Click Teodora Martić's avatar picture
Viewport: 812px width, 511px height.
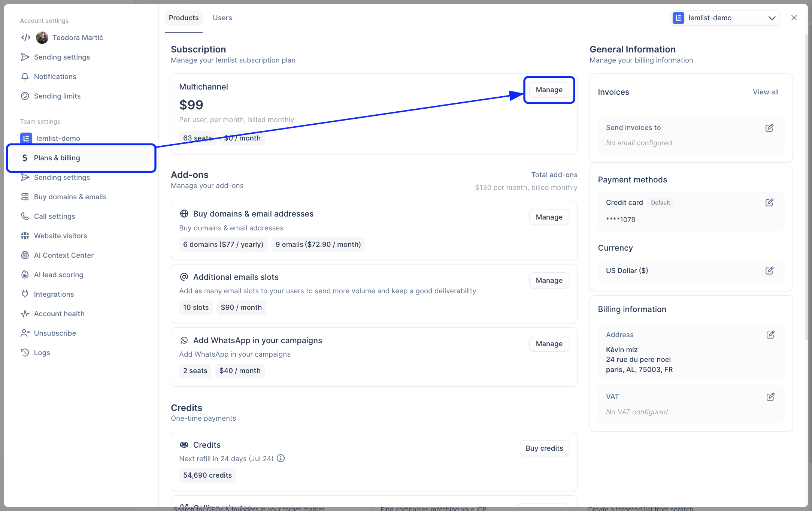tap(42, 37)
